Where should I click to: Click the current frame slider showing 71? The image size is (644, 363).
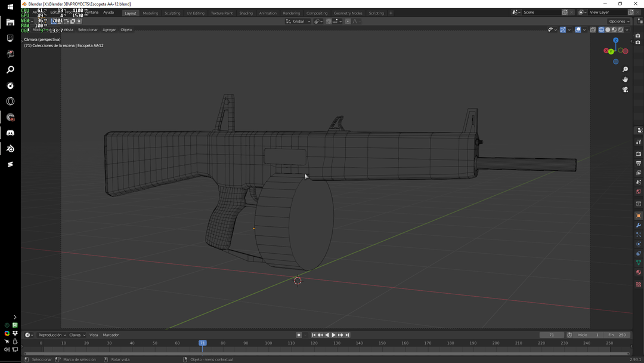click(552, 335)
